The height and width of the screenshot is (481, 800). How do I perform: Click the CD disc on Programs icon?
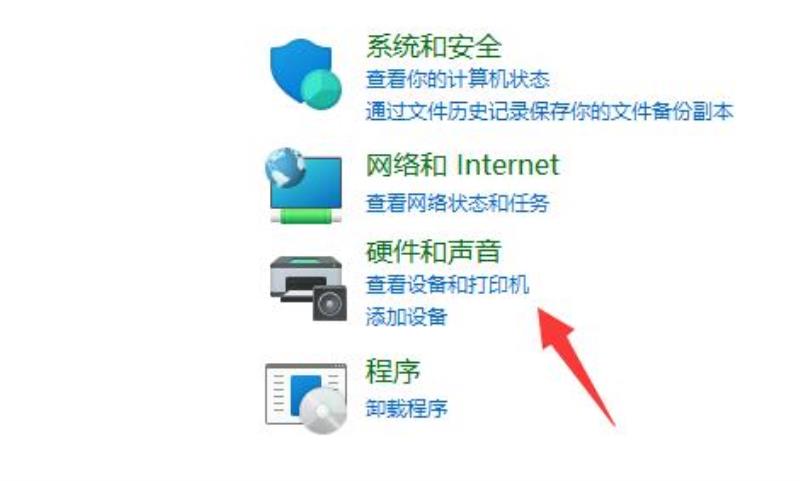(323, 411)
